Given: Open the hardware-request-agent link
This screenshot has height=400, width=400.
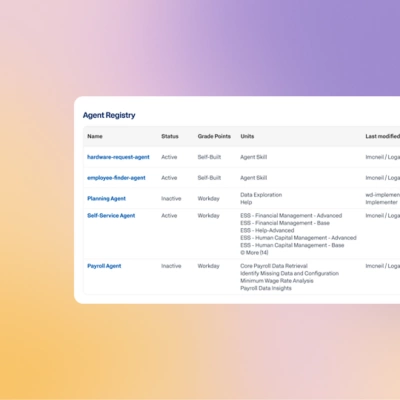Looking at the screenshot, I should [118, 157].
